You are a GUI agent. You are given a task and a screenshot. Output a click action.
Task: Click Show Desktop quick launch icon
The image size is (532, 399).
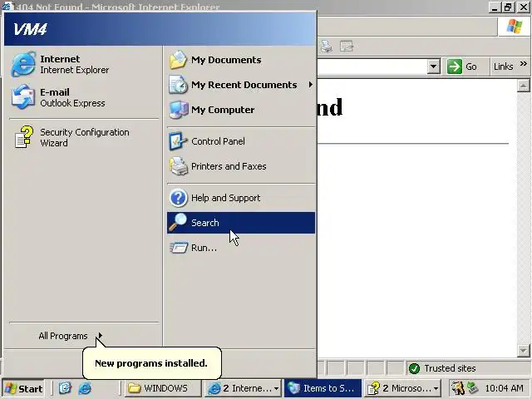(65, 388)
